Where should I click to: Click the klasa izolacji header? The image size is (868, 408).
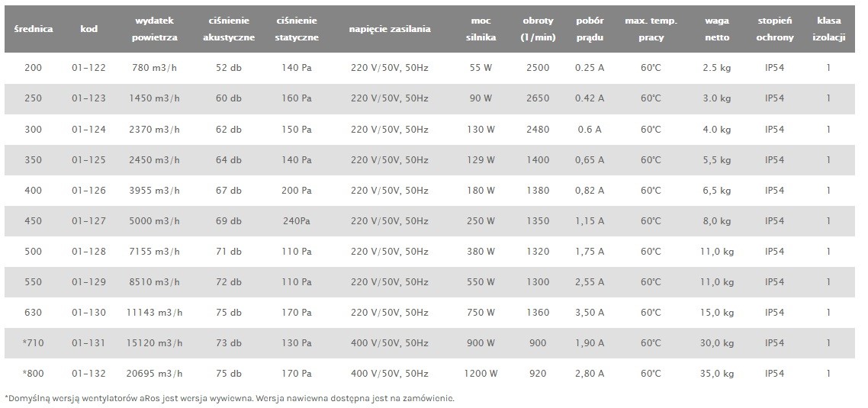pyautogui.click(x=828, y=29)
